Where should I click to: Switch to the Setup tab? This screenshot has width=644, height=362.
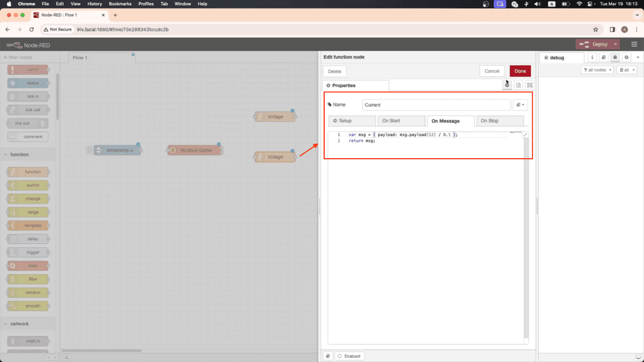coord(352,121)
